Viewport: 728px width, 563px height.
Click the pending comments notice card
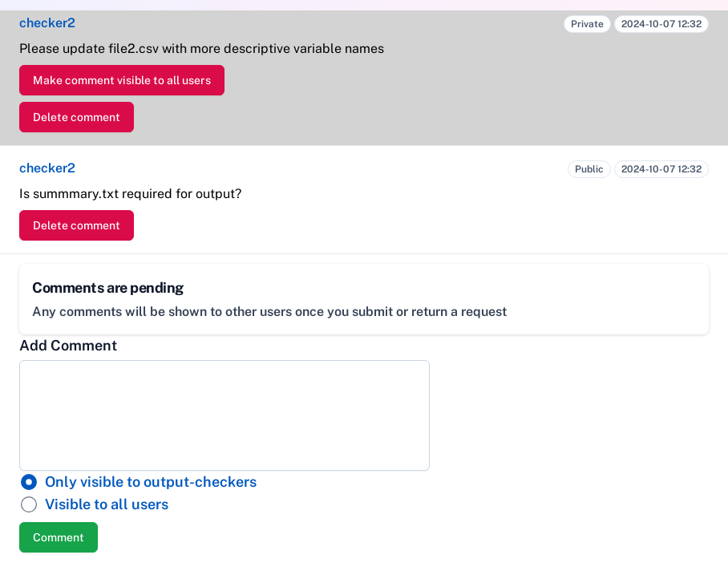pos(364,299)
